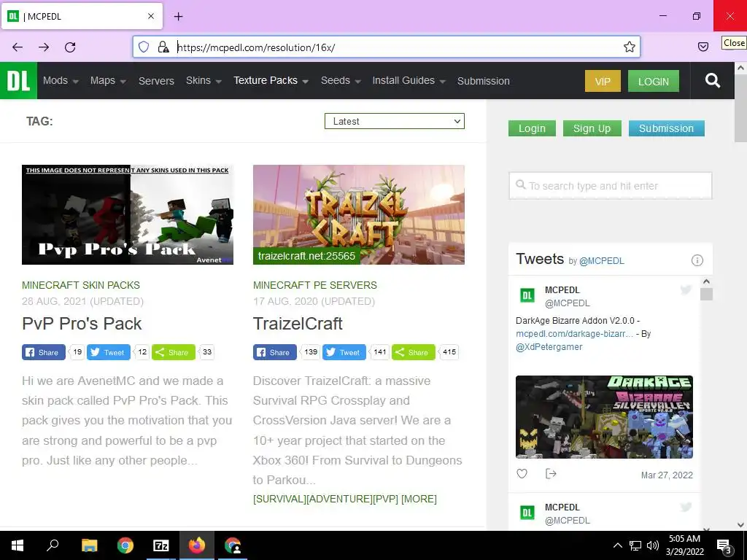Open the notification center icon
The image size is (747, 560).
(724, 546)
